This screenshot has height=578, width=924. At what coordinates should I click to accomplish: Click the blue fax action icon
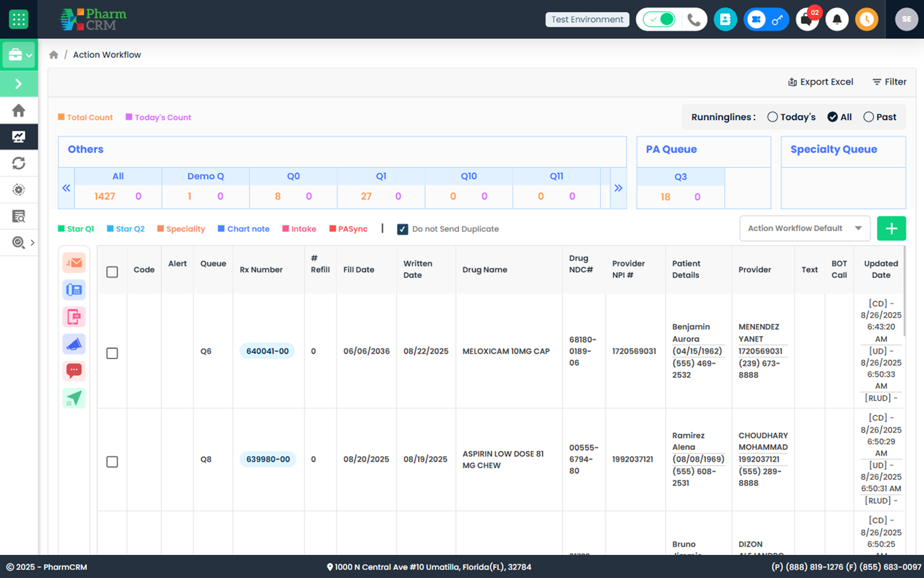pyautogui.click(x=74, y=290)
